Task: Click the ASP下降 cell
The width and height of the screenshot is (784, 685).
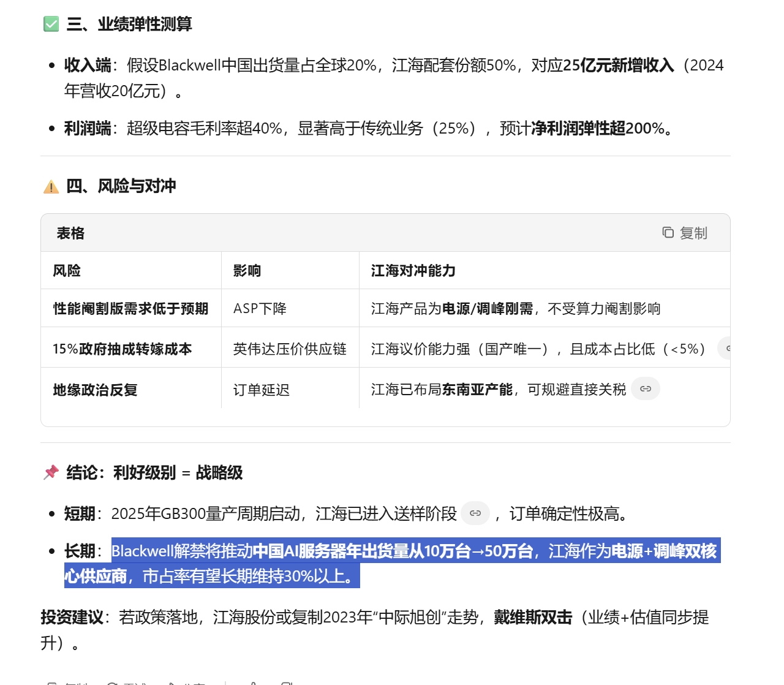Action: pyautogui.click(x=290, y=308)
